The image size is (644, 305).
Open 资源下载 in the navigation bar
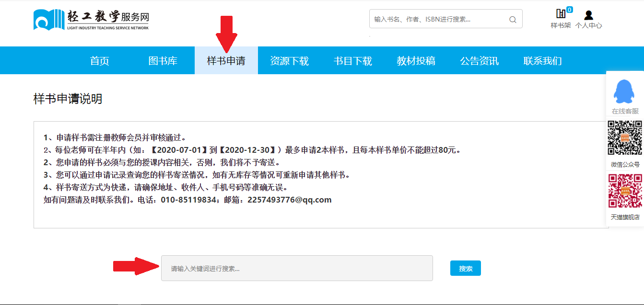pos(289,61)
